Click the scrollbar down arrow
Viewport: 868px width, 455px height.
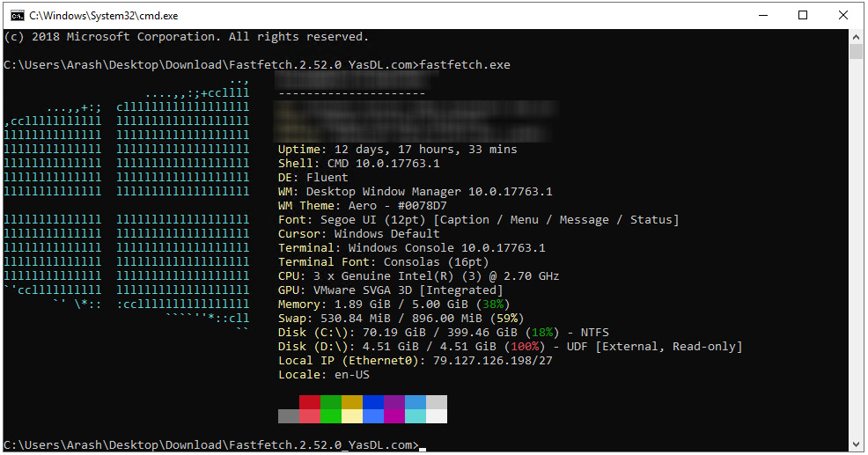[856, 444]
